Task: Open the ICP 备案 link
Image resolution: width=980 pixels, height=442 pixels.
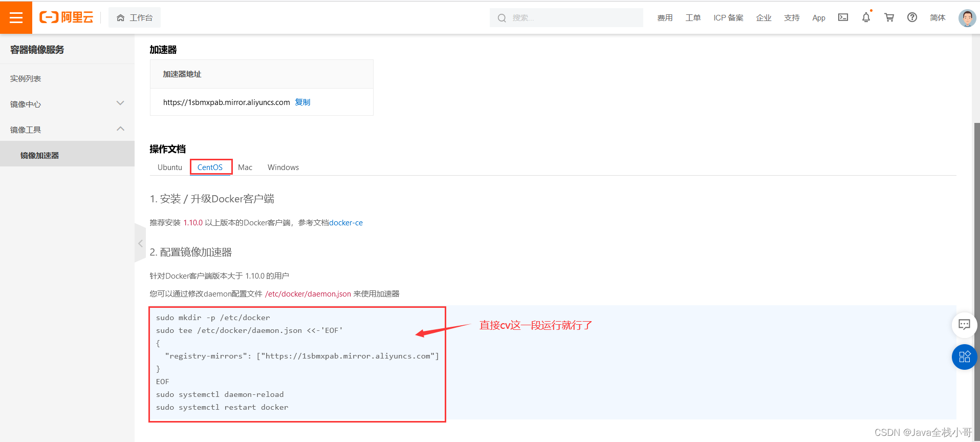Action: point(728,18)
